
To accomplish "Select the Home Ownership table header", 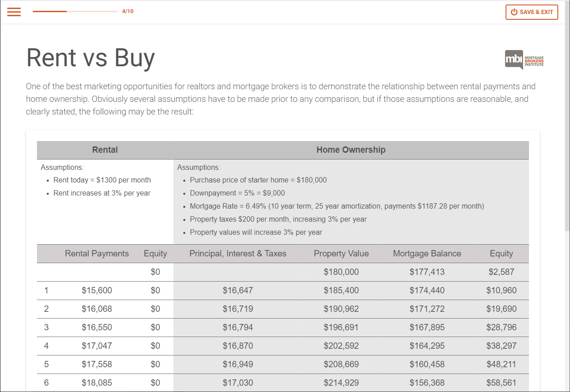I will (x=351, y=150).
